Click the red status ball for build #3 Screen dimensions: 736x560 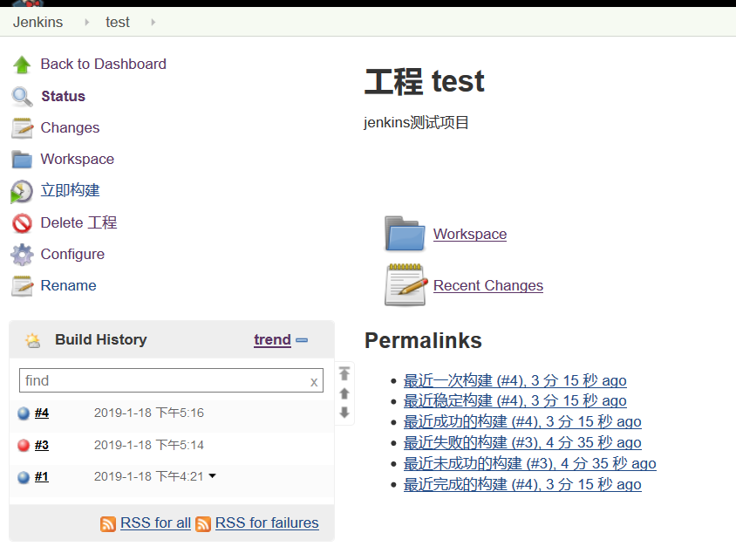[x=24, y=445]
